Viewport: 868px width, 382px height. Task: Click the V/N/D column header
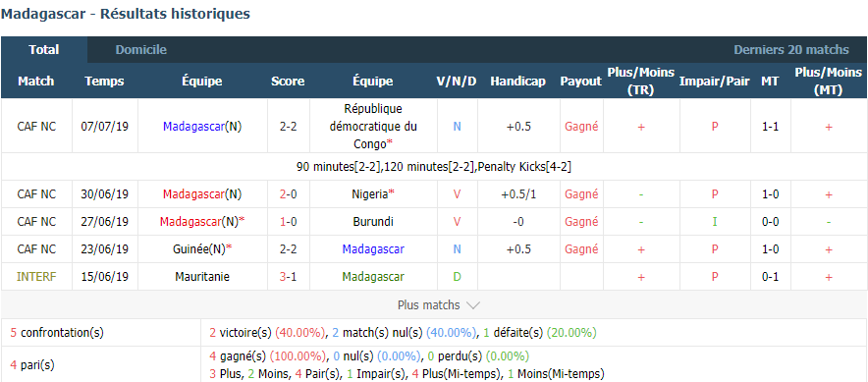[x=457, y=82]
